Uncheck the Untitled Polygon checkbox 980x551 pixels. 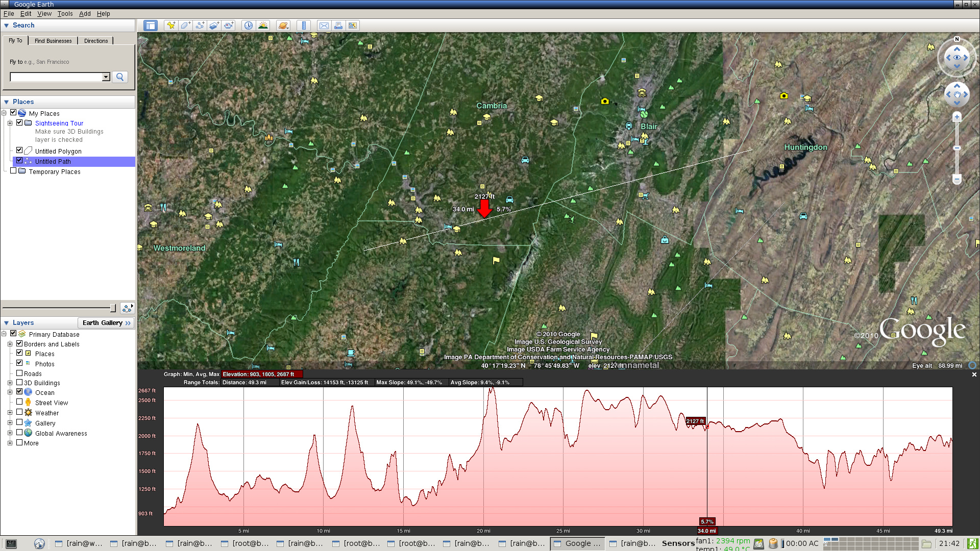[19, 150]
